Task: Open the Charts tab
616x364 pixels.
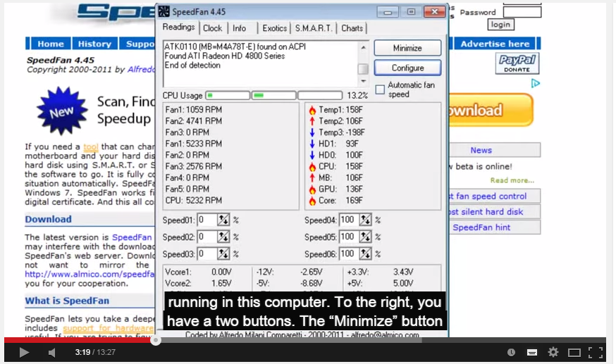Action: pos(352,28)
